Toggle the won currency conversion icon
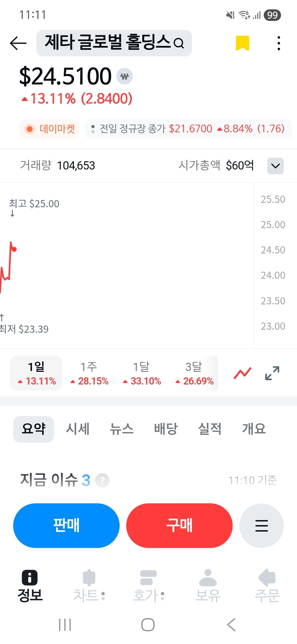Screen dimensions: 297x644 (x=125, y=76)
